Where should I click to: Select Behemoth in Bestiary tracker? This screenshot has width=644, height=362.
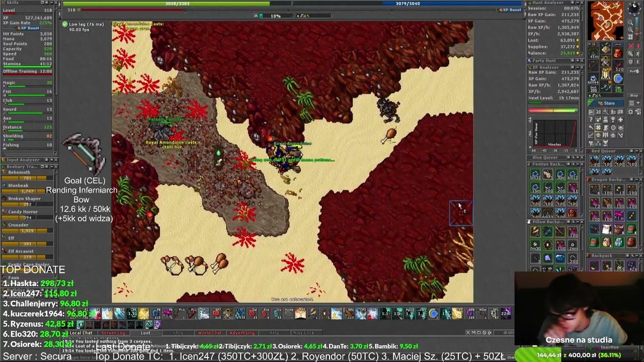point(28,174)
